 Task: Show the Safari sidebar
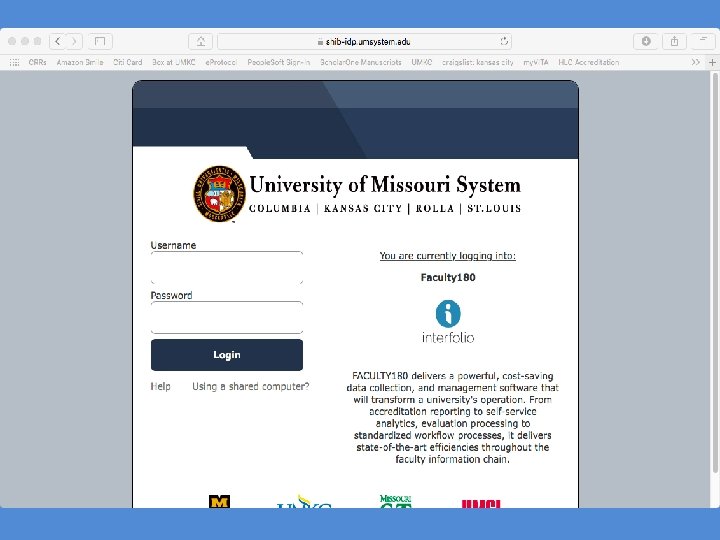click(x=100, y=41)
